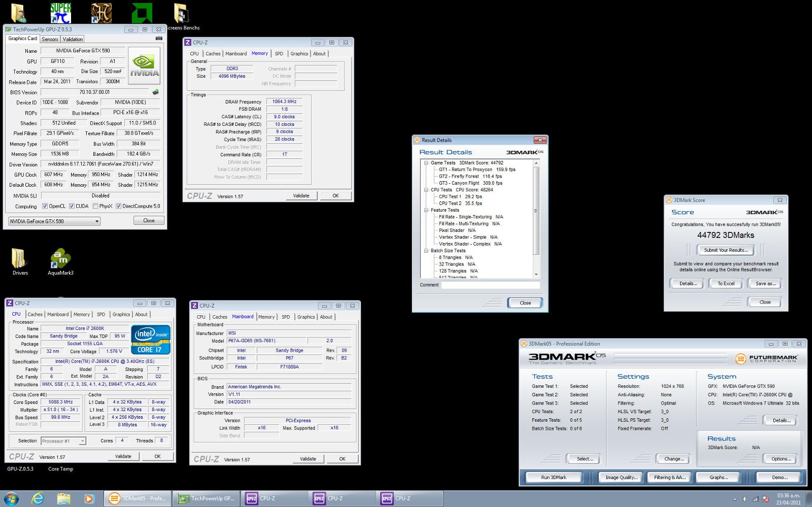Click Image Quality button in 3DMark05
Image resolution: width=812 pixels, height=507 pixels.
(x=621, y=478)
